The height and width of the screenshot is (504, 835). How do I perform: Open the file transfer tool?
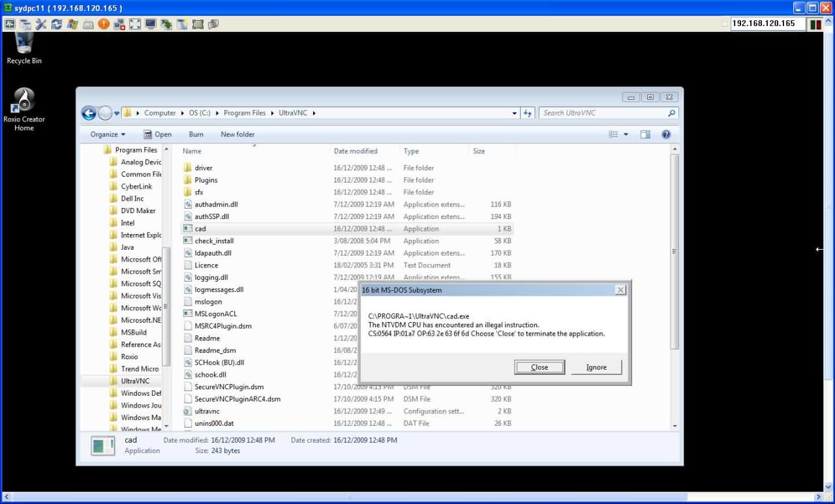tap(166, 24)
